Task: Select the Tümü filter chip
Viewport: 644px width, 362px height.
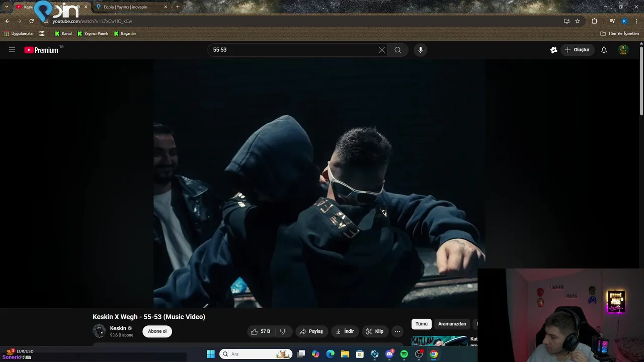Action: 421,324
